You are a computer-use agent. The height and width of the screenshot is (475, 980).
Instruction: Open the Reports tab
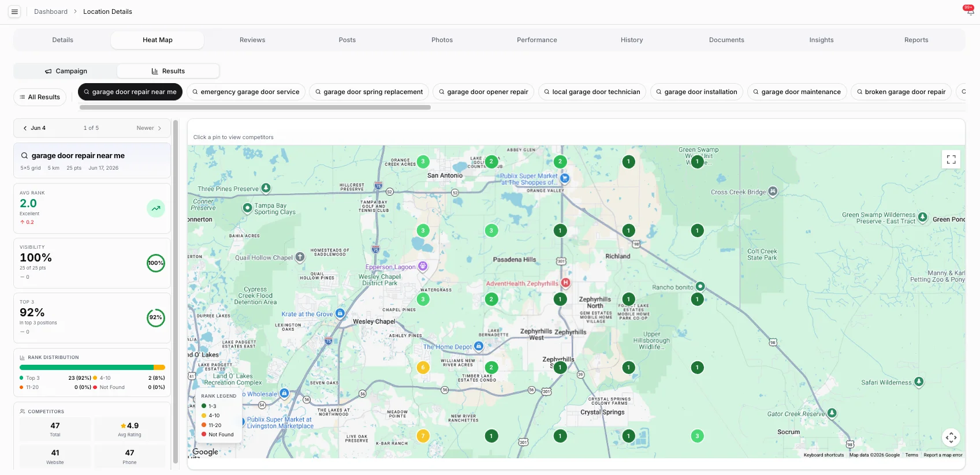pos(916,40)
